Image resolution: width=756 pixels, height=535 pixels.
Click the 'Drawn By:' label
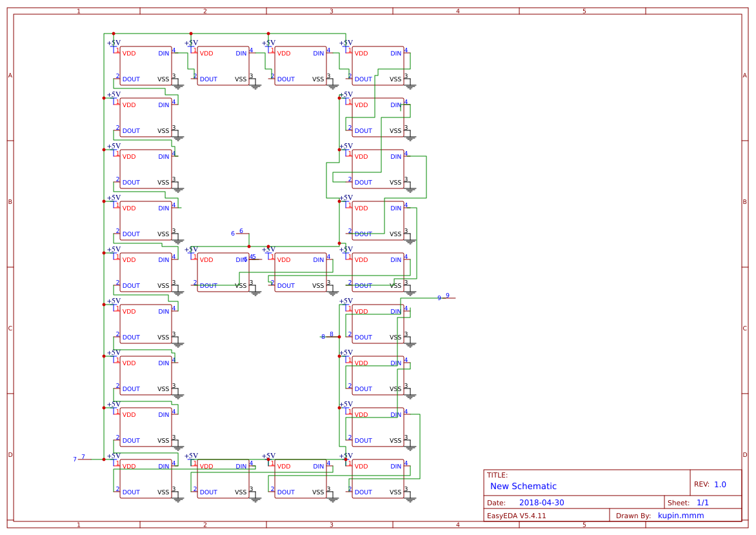tap(633, 516)
